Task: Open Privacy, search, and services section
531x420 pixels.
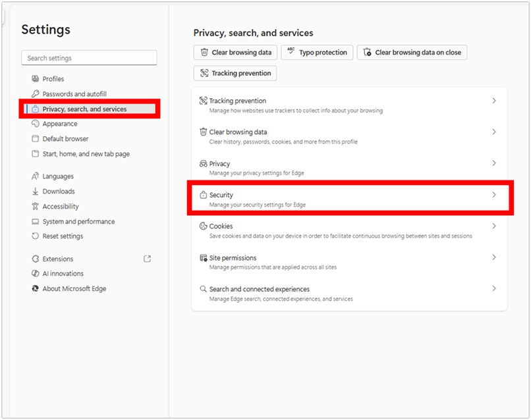Action: point(84,109)
